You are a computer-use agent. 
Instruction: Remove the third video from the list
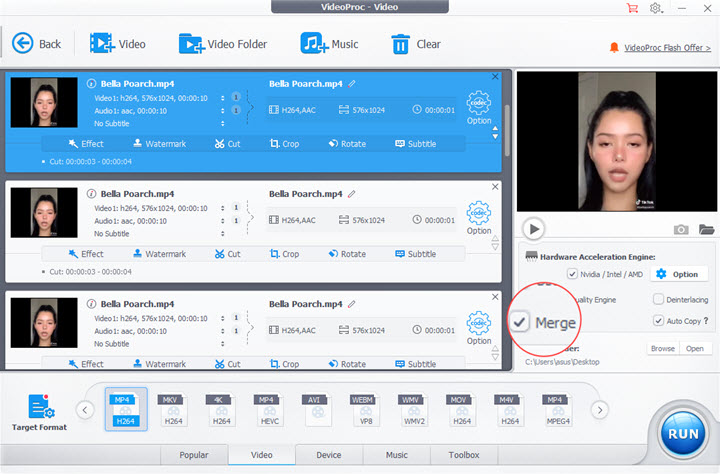click(x=495, y=297)
